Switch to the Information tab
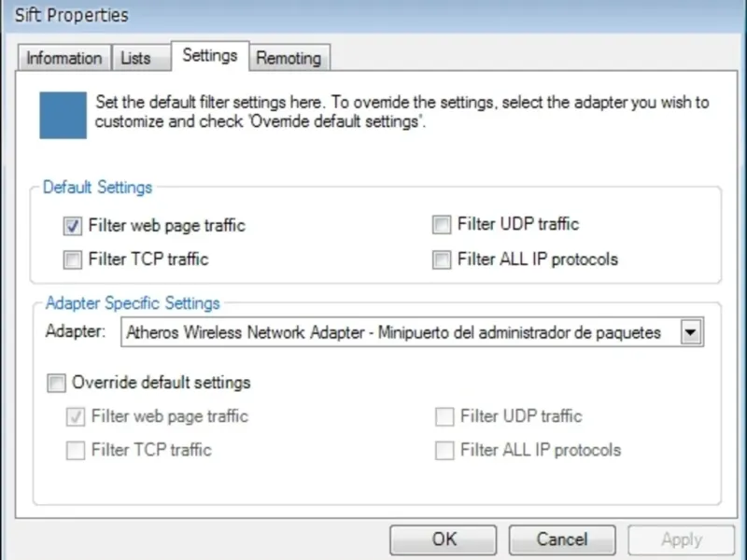The image size is (747, 560). 63,58
